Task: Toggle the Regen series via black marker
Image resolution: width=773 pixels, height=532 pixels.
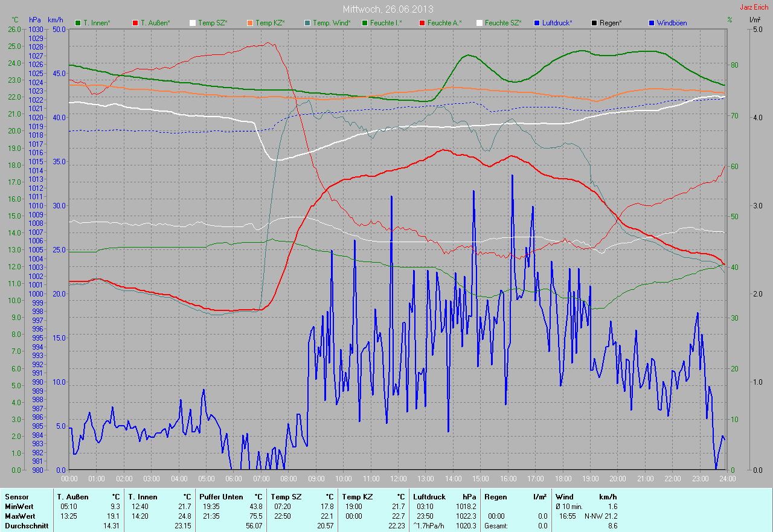Action: 594,23
